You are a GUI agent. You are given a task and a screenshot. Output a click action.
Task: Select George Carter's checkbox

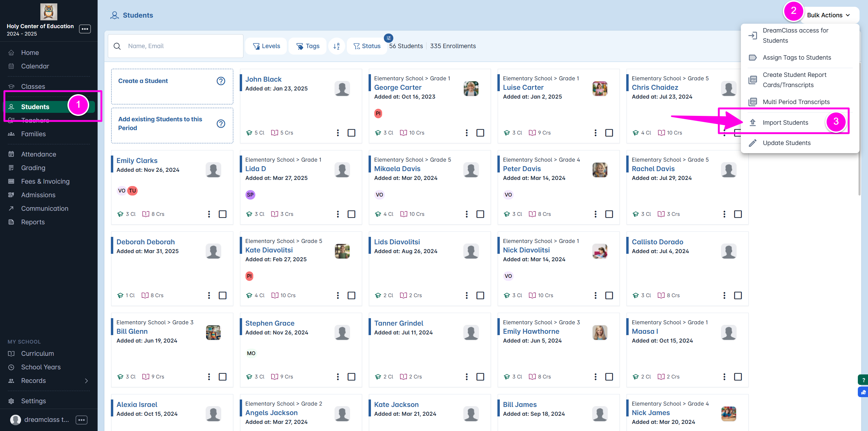tap(480, 133)
